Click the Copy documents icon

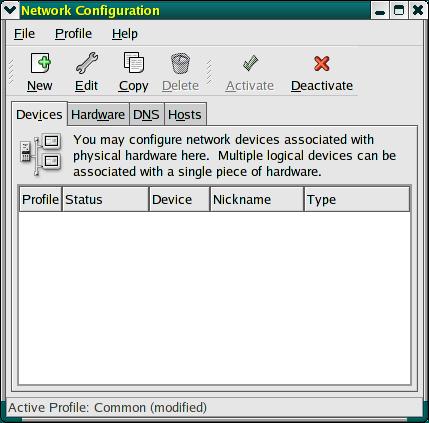tap(134, 62)
